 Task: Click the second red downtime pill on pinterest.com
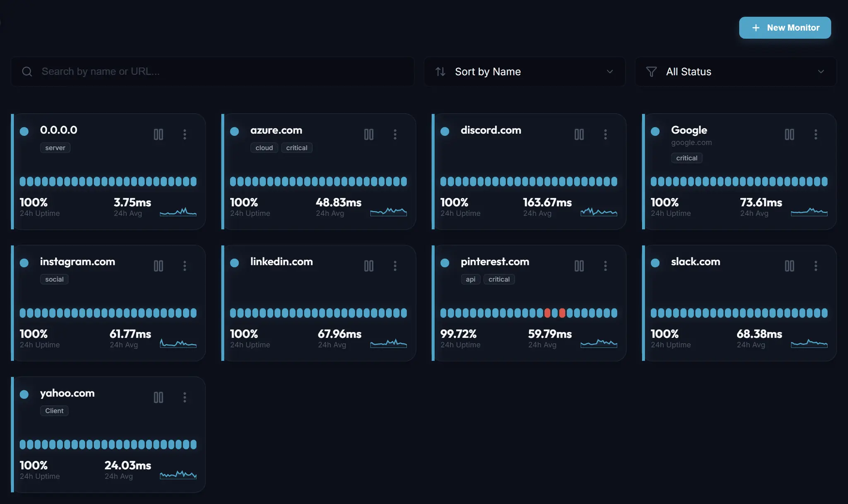tap(562, 313)
